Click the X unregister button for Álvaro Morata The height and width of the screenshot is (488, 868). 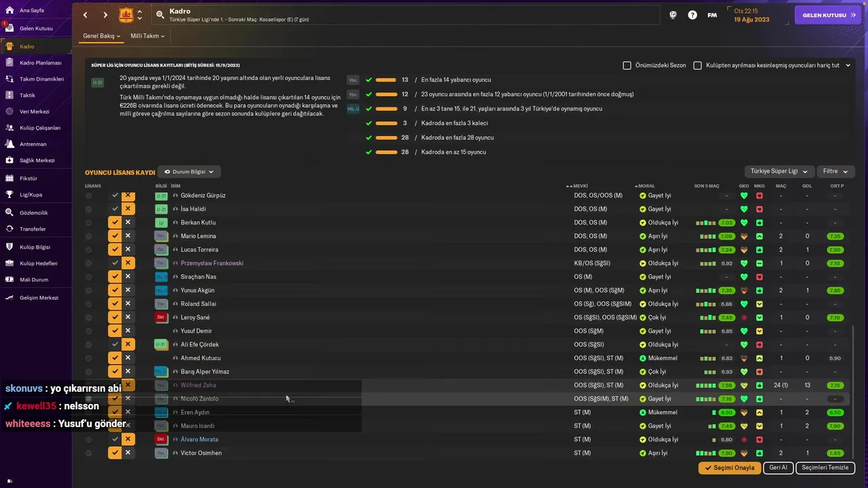pos(127,439)
